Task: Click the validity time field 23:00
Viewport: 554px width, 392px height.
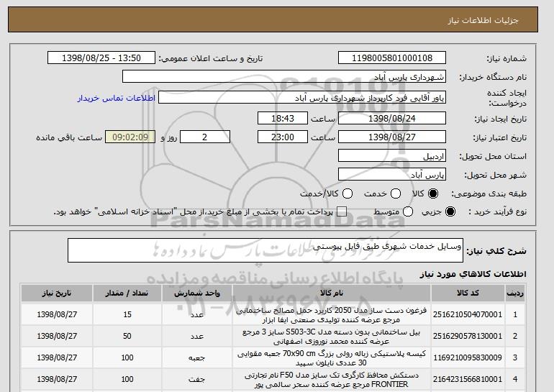Action: 283,137
